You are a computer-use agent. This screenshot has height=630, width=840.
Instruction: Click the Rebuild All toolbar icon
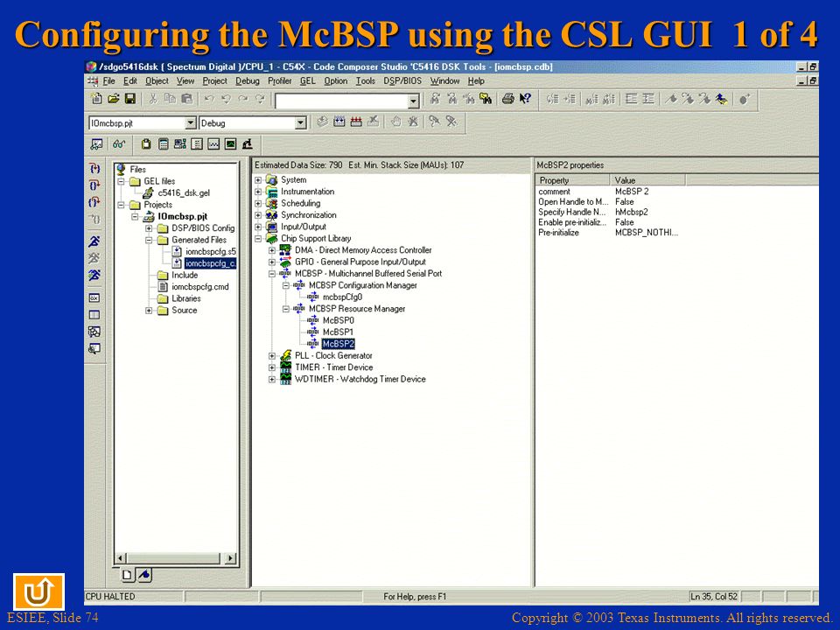(356, 122)
